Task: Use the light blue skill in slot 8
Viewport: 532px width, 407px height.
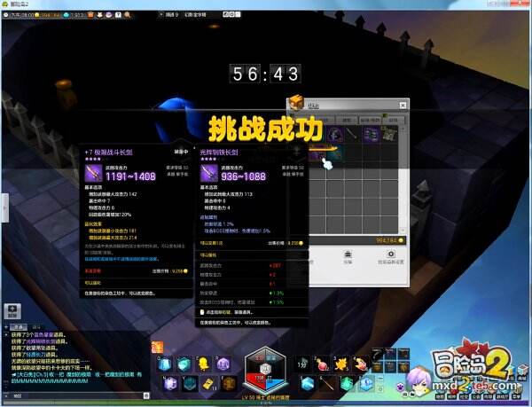Action: [365, 383]
